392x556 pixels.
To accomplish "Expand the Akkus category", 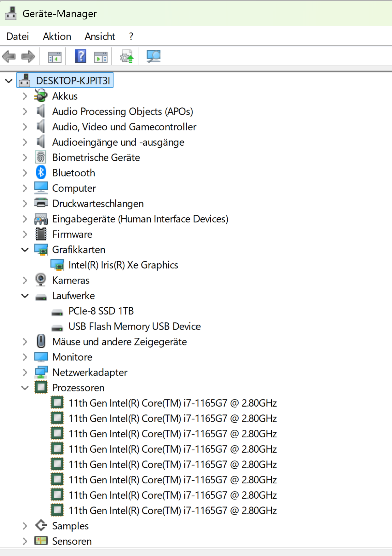I will point(25,96).
